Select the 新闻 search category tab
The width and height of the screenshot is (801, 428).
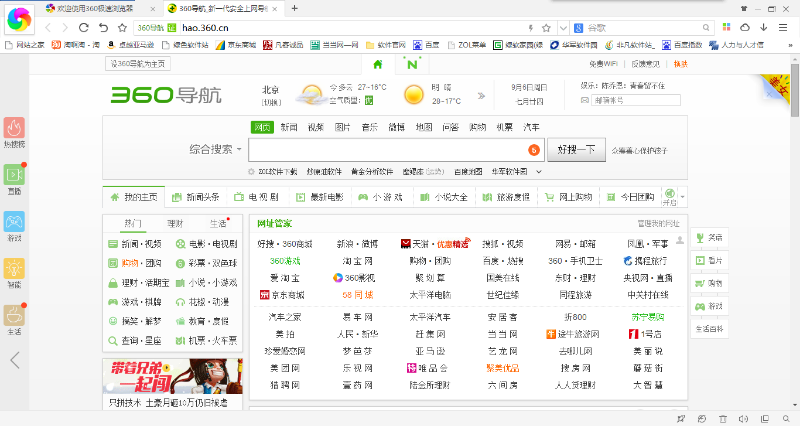coord(288,127)
